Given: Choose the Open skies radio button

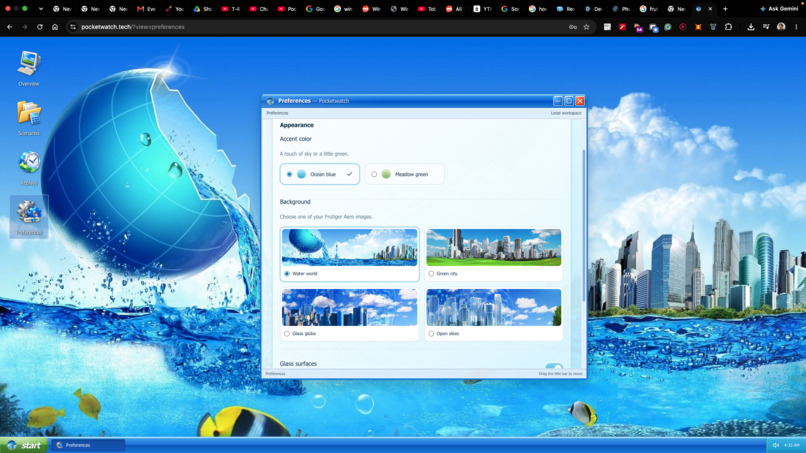Looking at the screenshot, I should pyautogui.click(x=431, y=334).
